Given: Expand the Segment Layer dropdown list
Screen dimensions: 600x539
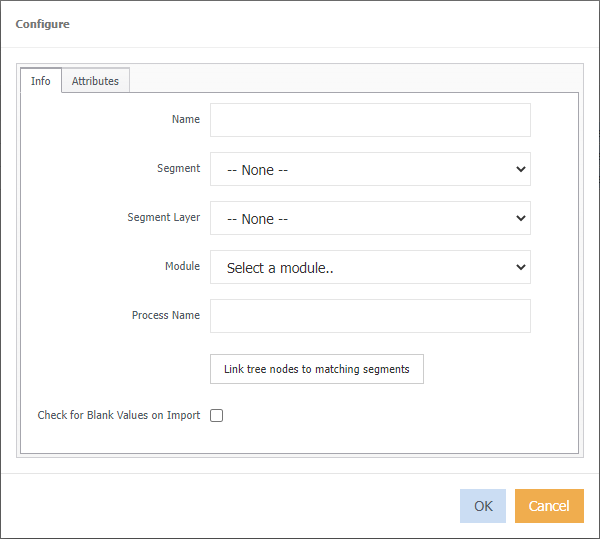Looking at the screenshot, I should (370, 218).
